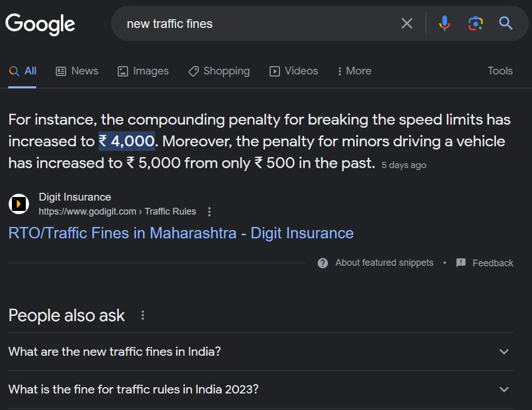
Task: Open Digit Insurance result options menu
Action: 209,211
